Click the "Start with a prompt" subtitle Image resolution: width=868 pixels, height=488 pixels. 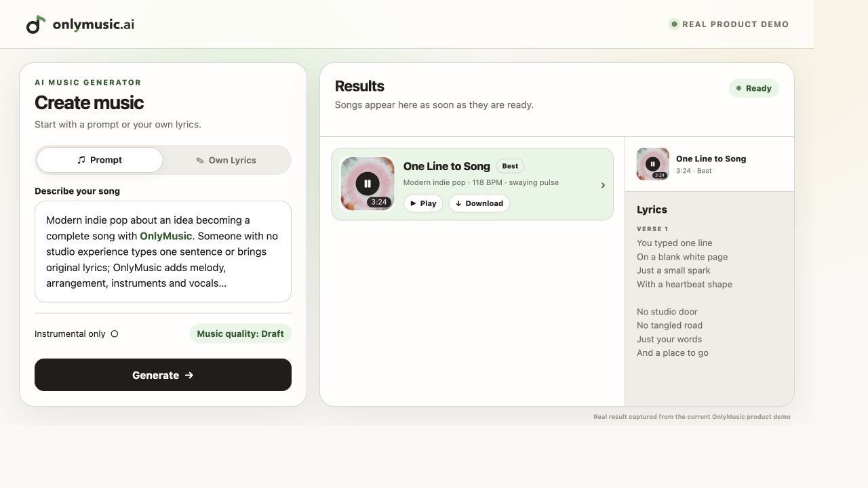(118, 125)
